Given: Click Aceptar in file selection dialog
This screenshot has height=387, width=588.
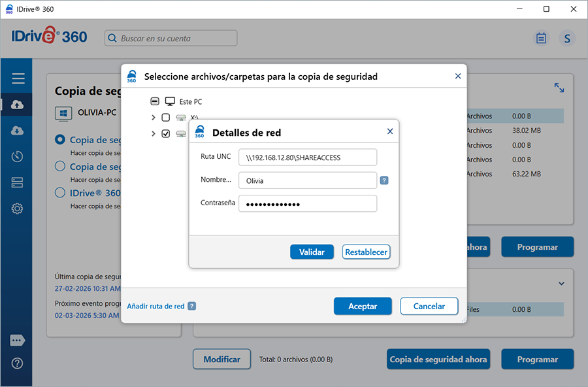Looking at the screenshot, I should (363, 306).
